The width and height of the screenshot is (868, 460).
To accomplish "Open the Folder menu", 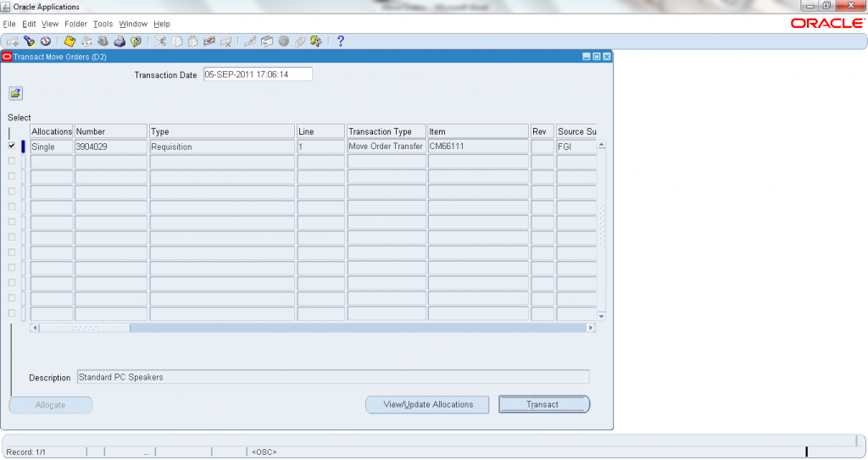I will point(75,25).
